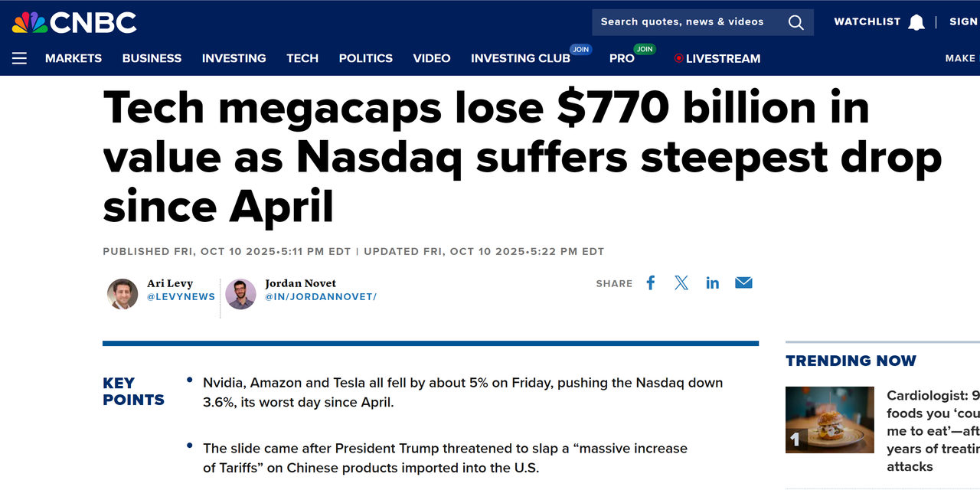This screenshot has height=490, width=980.
Task: Go to the Tech section
Action: (302, 58)
